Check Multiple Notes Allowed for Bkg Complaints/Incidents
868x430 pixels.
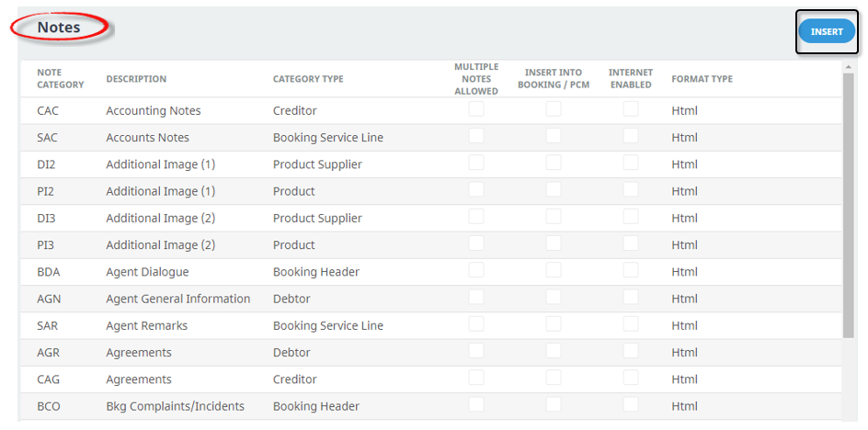pos(476,404)
